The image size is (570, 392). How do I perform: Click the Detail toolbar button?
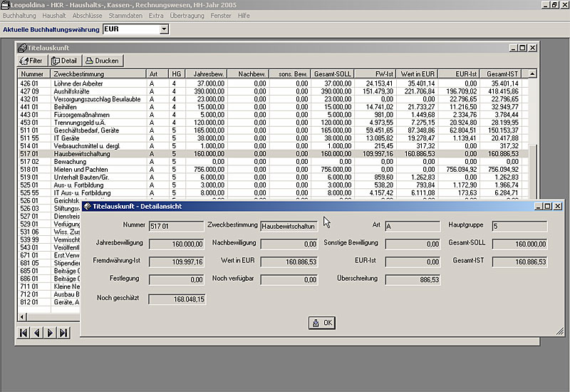coord(65,61)
